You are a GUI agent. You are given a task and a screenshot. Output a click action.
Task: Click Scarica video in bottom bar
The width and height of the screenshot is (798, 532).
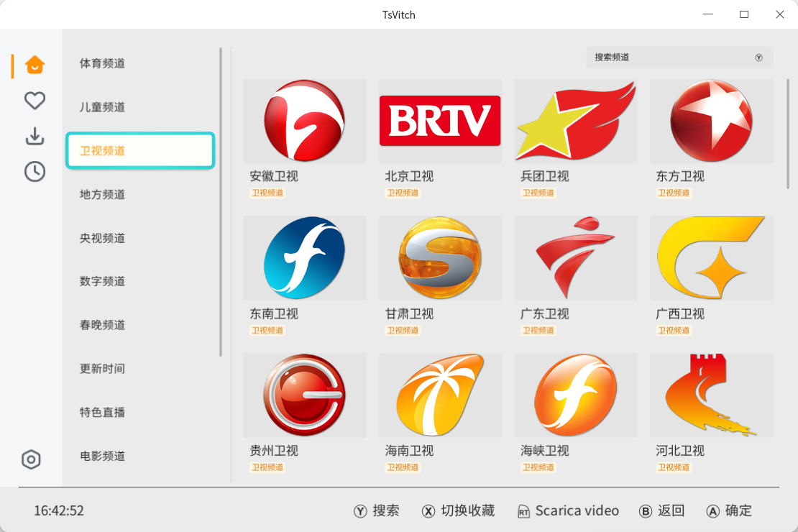click(568, 510)
